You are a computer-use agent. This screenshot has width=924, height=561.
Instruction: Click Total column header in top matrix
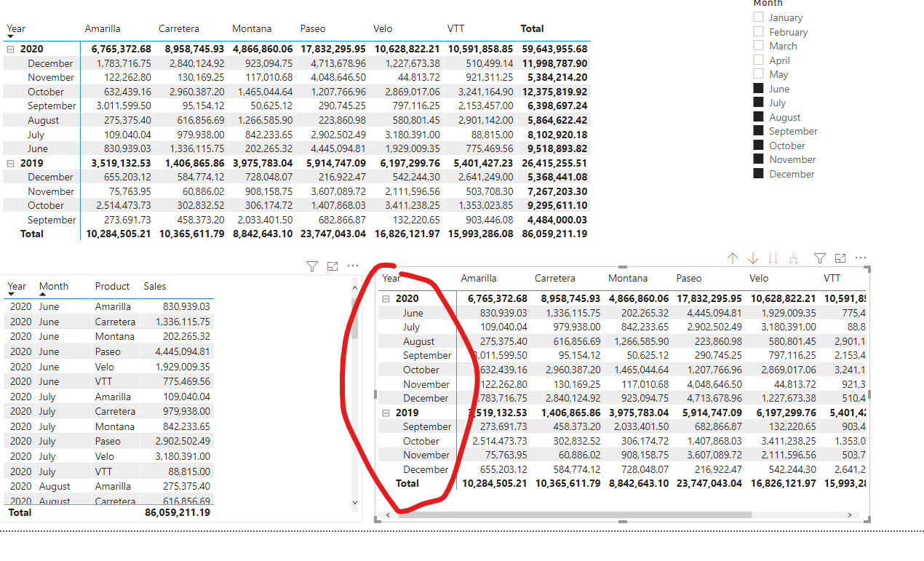pyautogui.click(x=533, y=28)
